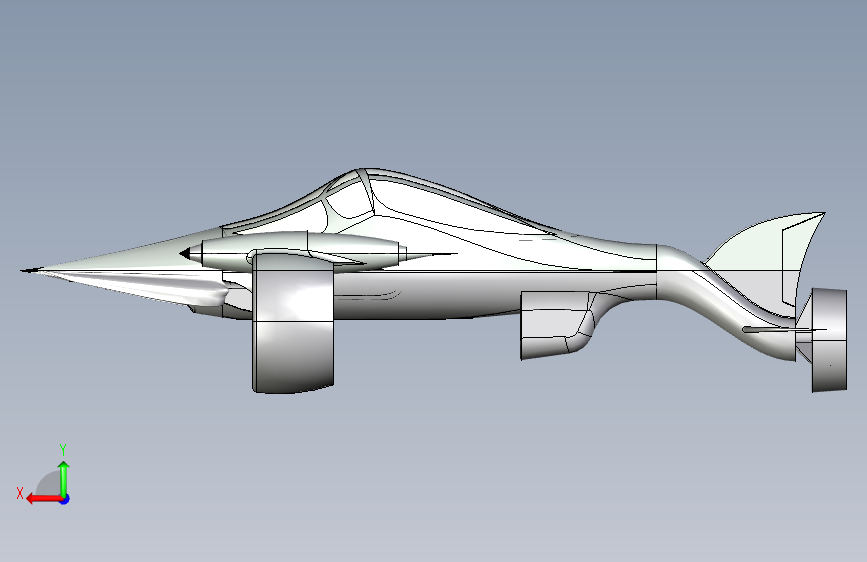Click the red X axis arrow of the triad
The width and height of the screenshot is (867, 562).
point(43,499)
